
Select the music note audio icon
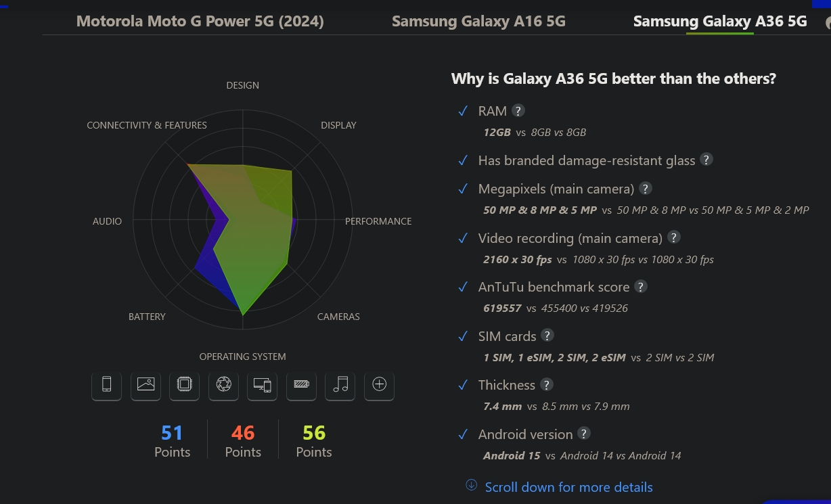340,384
